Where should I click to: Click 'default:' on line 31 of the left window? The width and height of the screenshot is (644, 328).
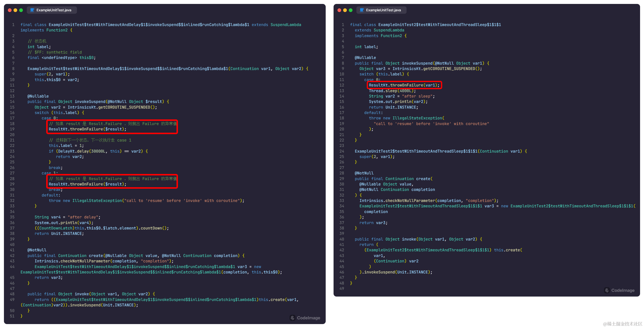pos(51,195)
